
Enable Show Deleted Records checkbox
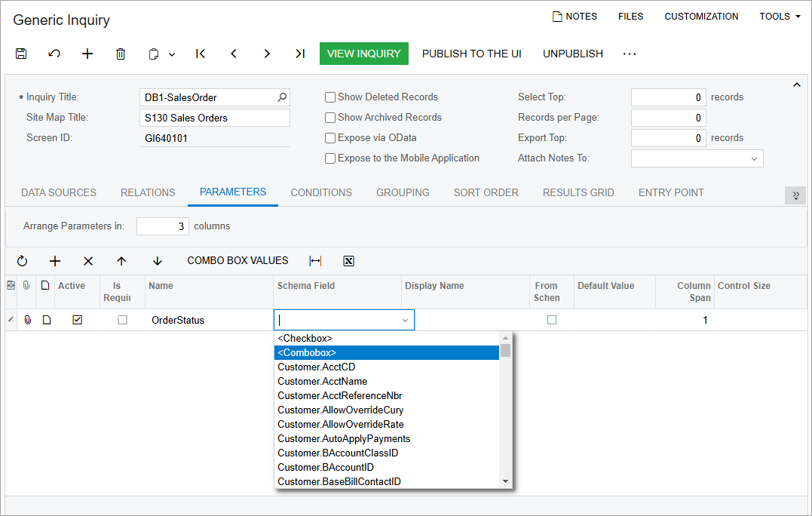point(330,97)
